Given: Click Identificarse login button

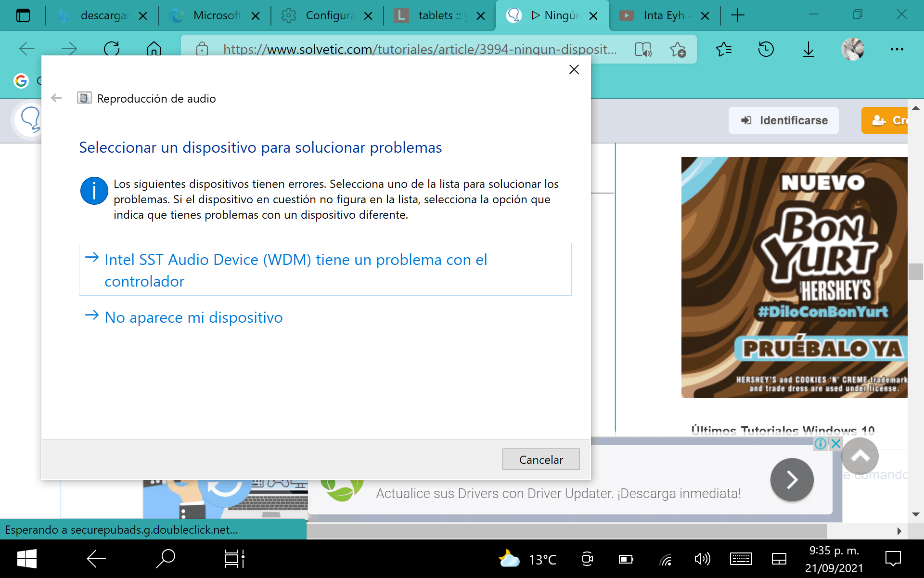Looking at the screenshot, I should tap(783, 120).
